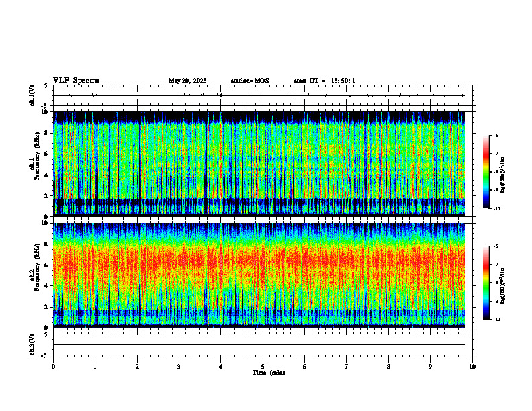Click time axis tick label "9"

pos(430,367)
